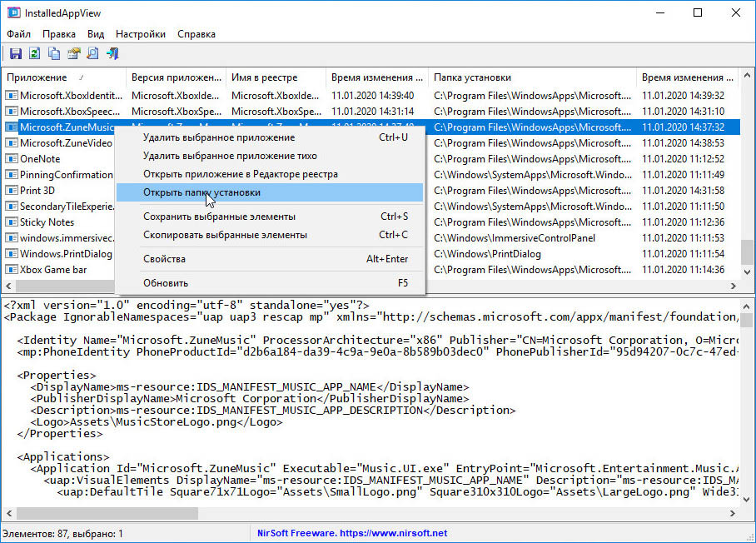
Task: Click the Copy selected items toolbar icon
Action: click(54, 53)
